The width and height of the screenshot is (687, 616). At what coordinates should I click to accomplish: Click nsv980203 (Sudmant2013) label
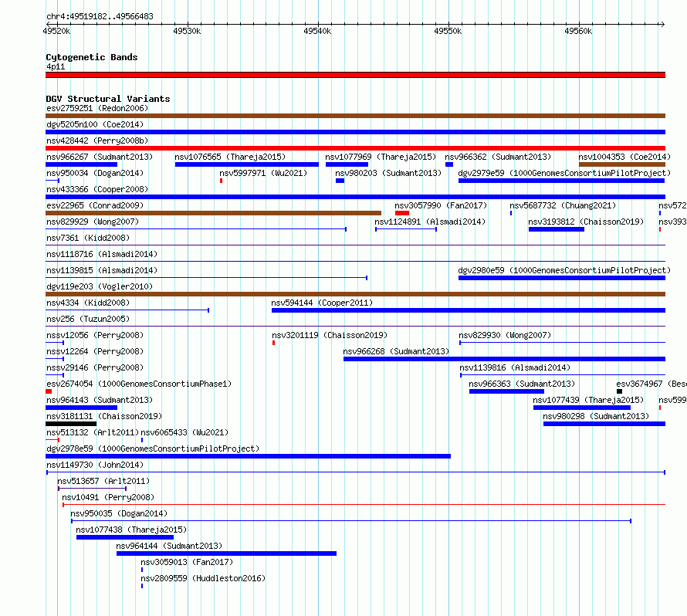[x=388, y=173]
